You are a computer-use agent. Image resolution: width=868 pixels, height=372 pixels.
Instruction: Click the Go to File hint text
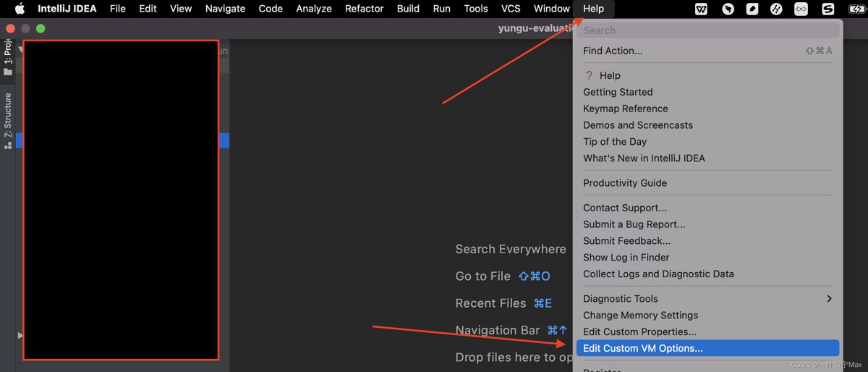[x=483, y=276]
